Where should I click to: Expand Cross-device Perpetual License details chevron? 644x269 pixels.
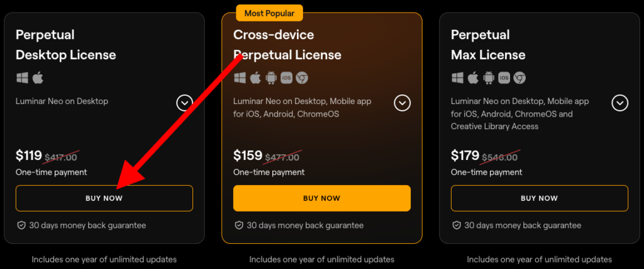click(x=402, y=103)
